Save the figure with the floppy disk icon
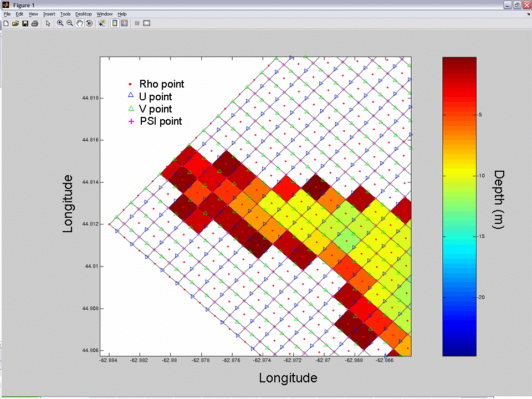Image resolution: width=532 pixels, height=399 pixels. click(x=25, y=23)
